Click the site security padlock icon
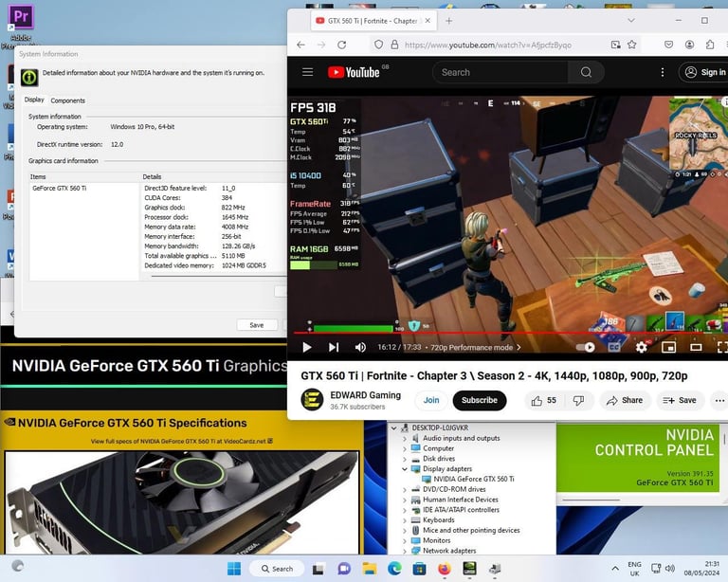This screenshot has width=728, height=582. [394, 45]
